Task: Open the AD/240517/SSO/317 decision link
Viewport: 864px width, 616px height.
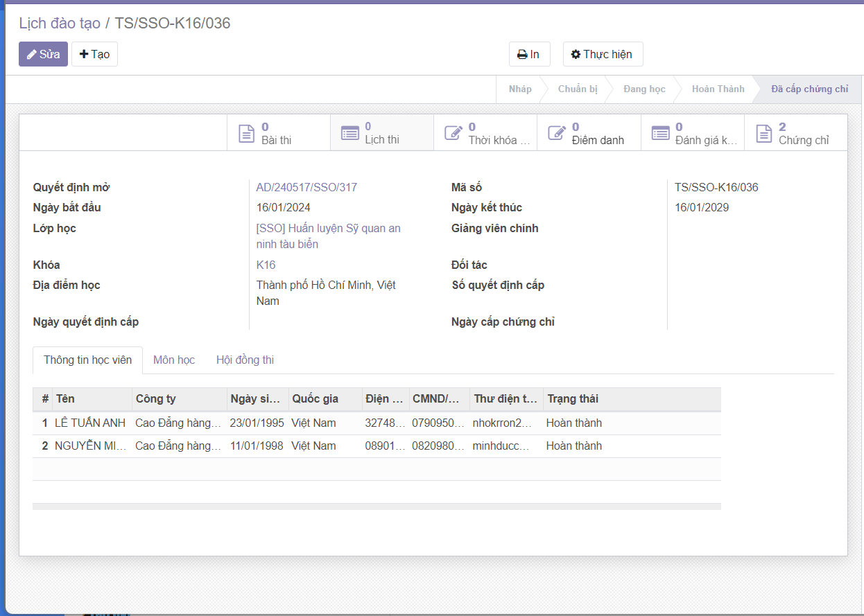Action: click(x=306, y=187)
